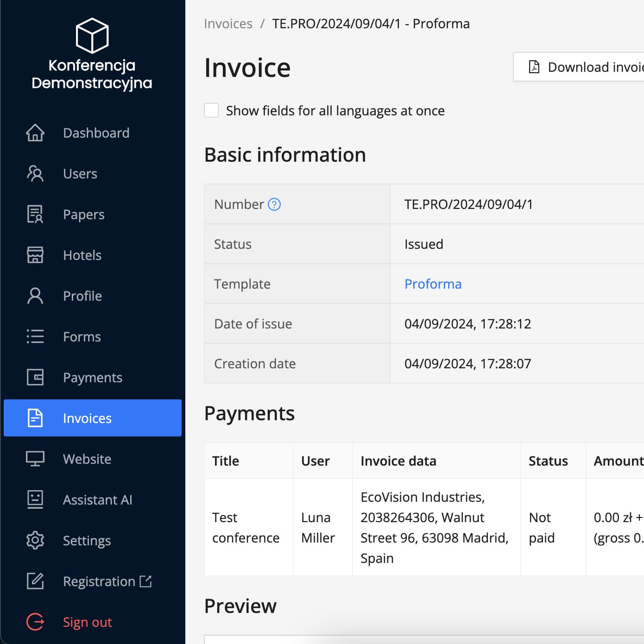This screenshot has height=644, width=644.
Task: Open Settings from the sidebar
Action: (93, 541)
